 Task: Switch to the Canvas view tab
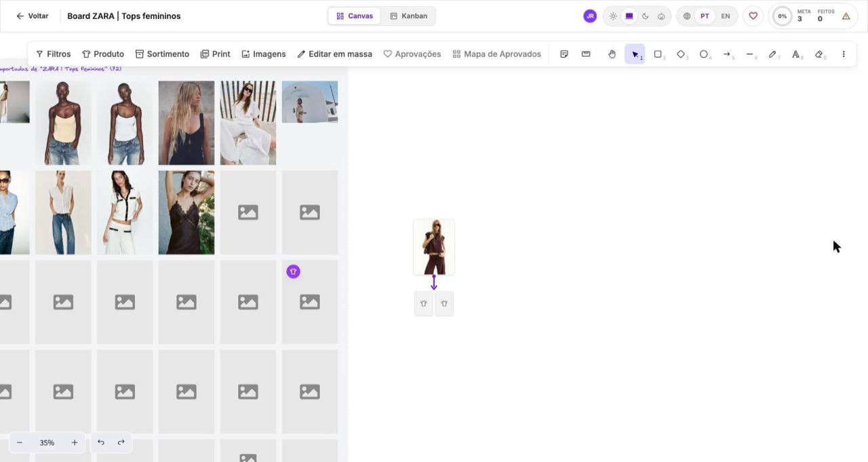(x=355, y=16)
